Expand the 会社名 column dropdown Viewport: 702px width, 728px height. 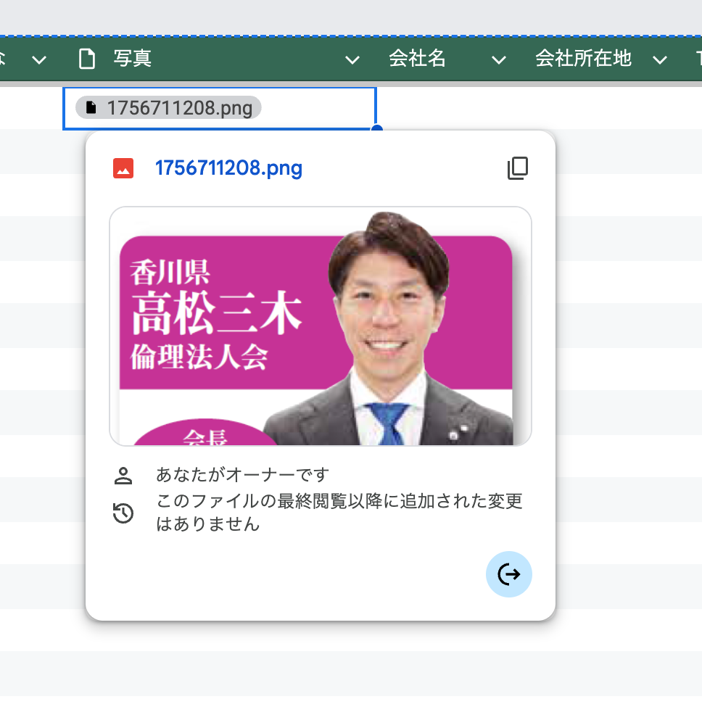point(499,59)
